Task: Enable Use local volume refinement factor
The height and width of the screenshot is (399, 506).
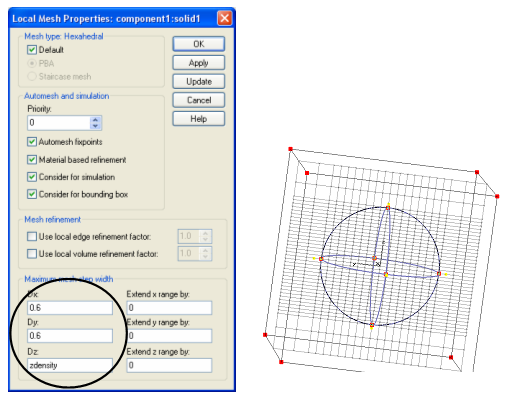Action: coord(32,254)
